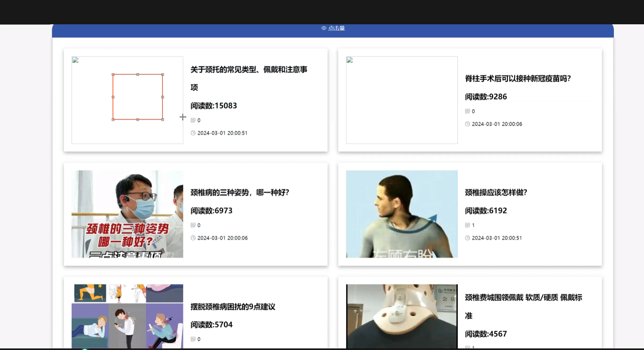Click broken image thumbnail of 新冠疫苗 article
This screenshot has width=644, height=350.
pyautogui.click(x=402, y=100)
